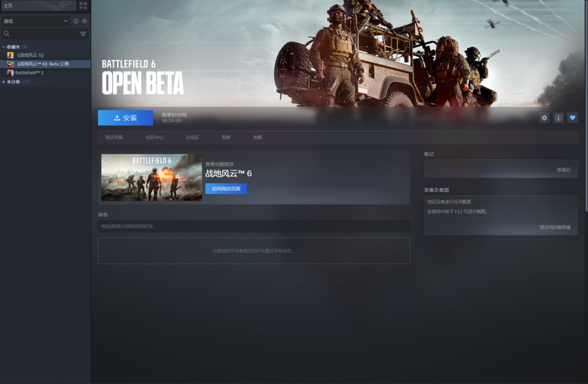Open game settings via gear icon
The image size is (588, 384).
pos(544,118)
